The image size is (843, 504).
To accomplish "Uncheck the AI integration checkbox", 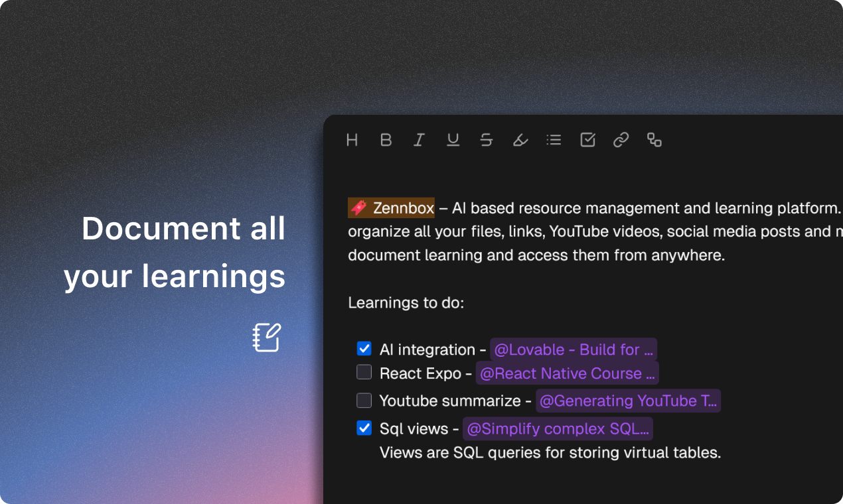I will 364,349.
